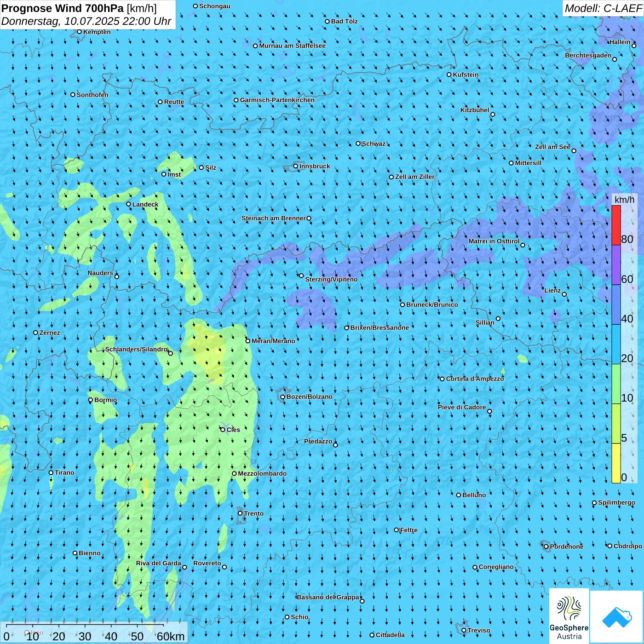Click the Rovereto label
The height and width of the screenshot is (644, 644).
(x=207, y=563)
